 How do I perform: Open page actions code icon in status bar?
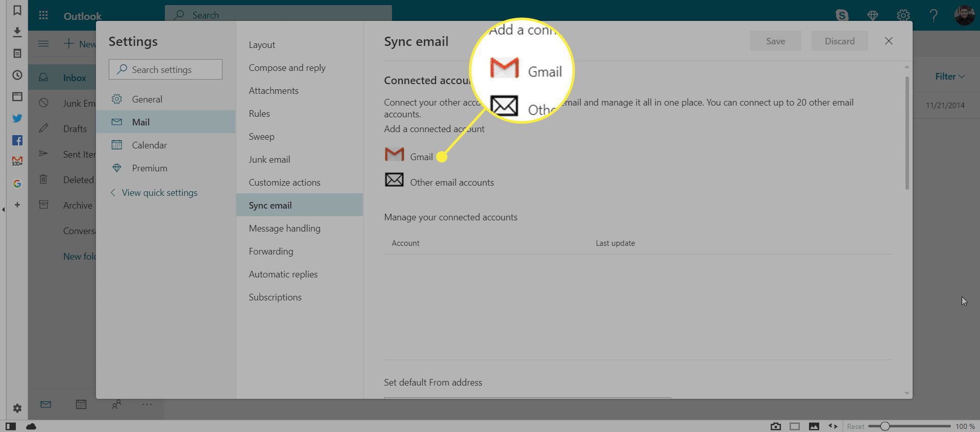pos(833,426)
